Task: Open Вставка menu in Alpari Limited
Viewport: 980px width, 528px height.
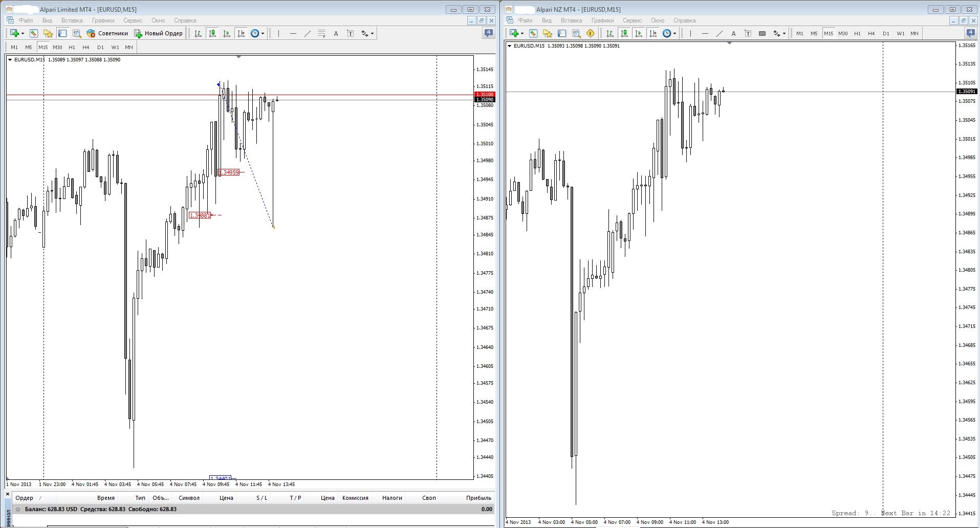Action: click(x=72, y=20)
